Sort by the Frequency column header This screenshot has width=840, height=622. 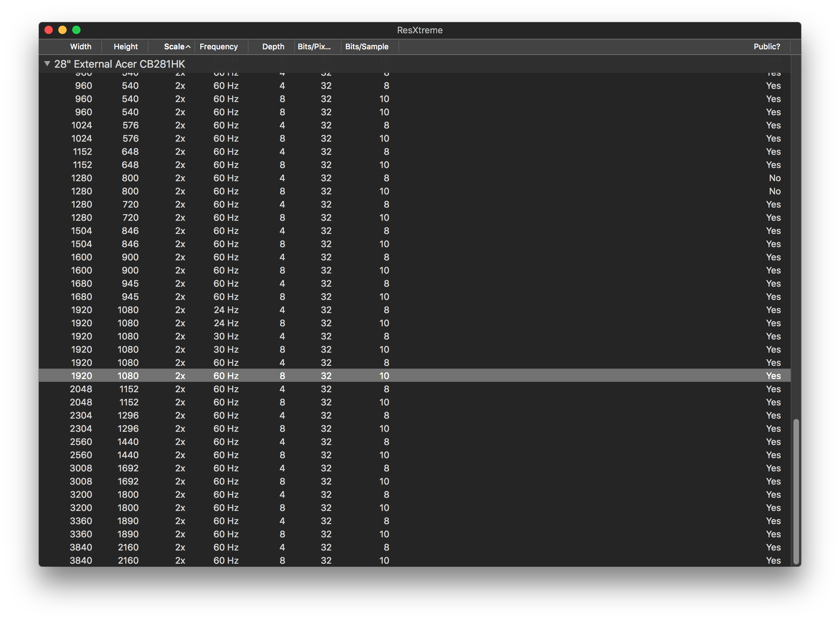coord(218,47)
